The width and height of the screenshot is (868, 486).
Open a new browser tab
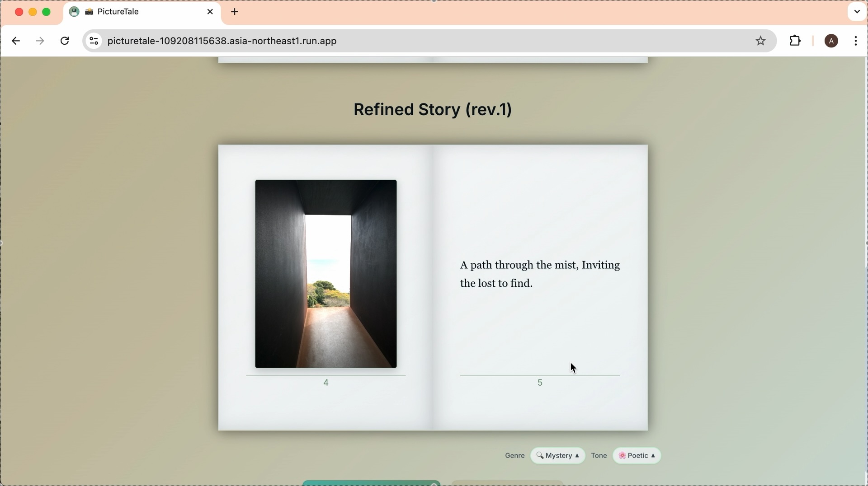click(235, 12)
